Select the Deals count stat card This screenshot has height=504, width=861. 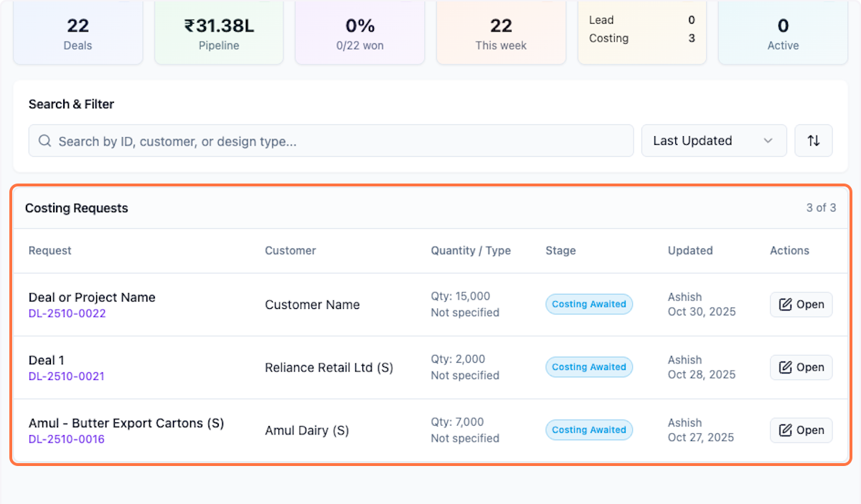point(78,33)
